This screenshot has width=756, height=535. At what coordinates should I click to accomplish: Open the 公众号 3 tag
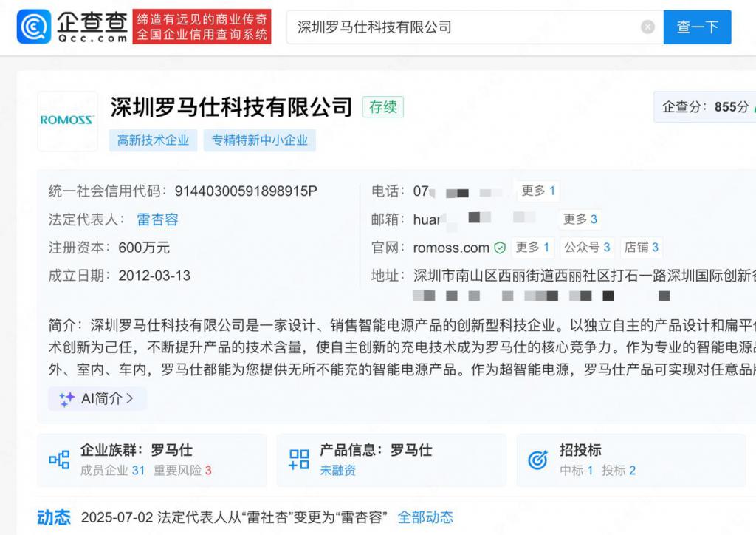coord(587,248)
